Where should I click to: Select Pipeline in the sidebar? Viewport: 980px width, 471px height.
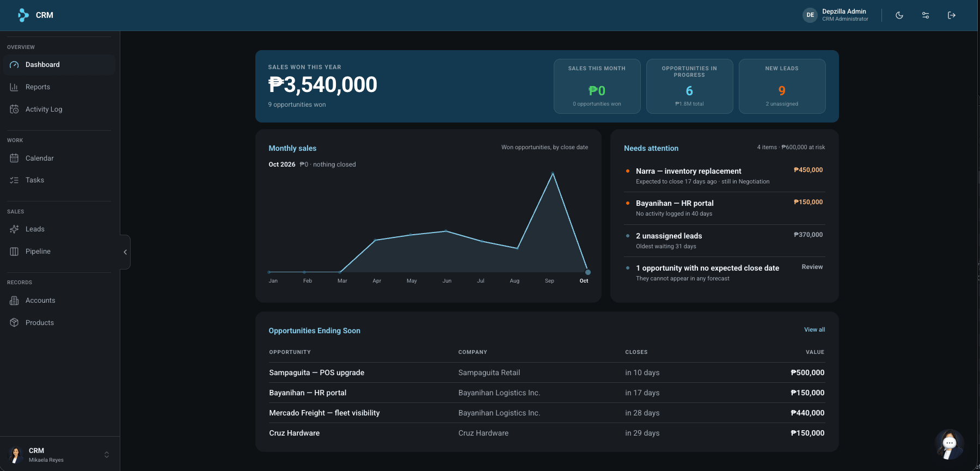tap(59, 252)
